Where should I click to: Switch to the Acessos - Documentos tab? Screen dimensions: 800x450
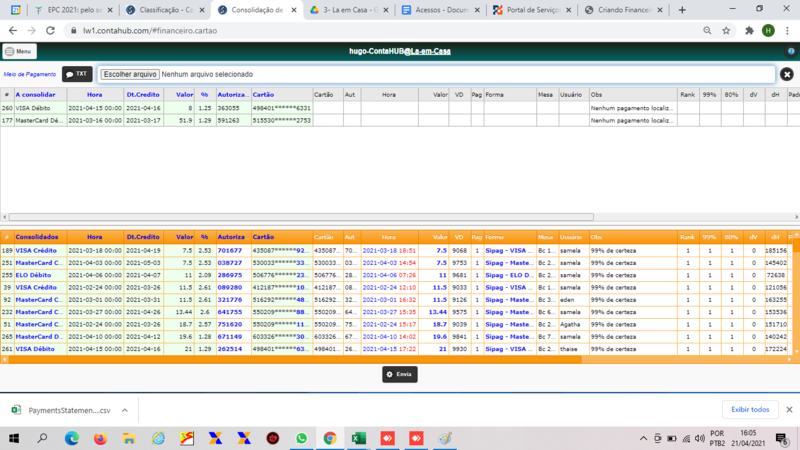pos(440,10)
